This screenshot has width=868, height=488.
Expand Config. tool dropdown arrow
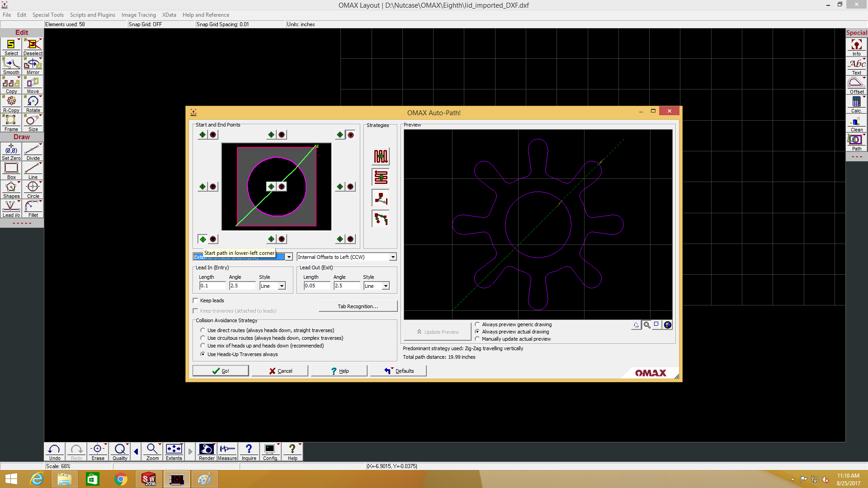278,445
